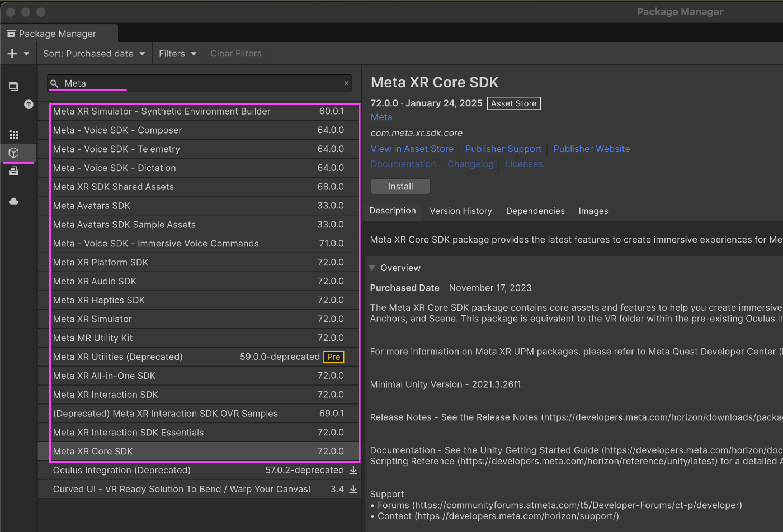
Task: Switch to the Description tab
Action: tap(393, 211)
